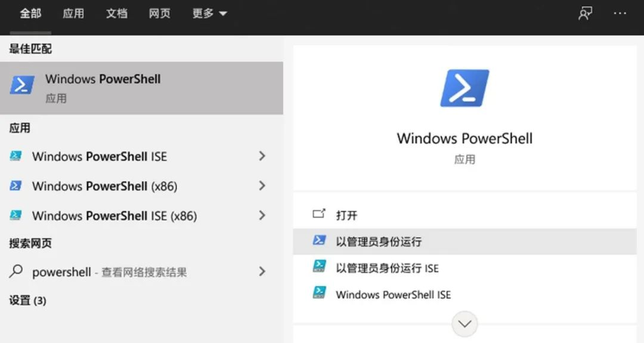Click the large Windows PowerShell logo in details pane

click(x=465, y=88)
